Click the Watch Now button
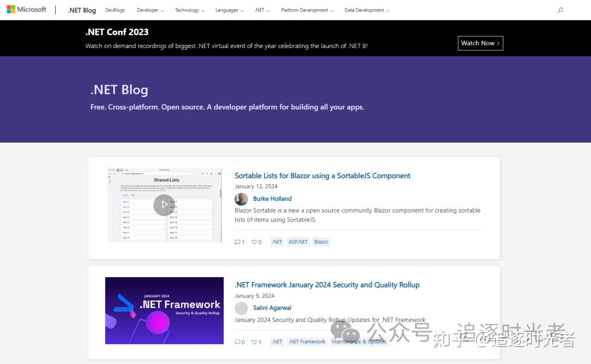 (x=480, y=43)
